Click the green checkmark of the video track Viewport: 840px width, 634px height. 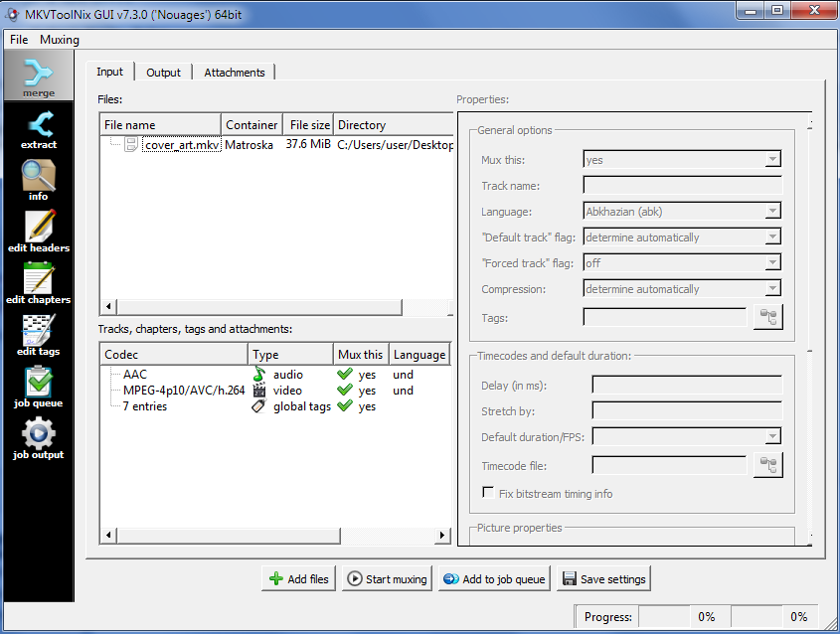pyautogui.click(x=345, y=390)
